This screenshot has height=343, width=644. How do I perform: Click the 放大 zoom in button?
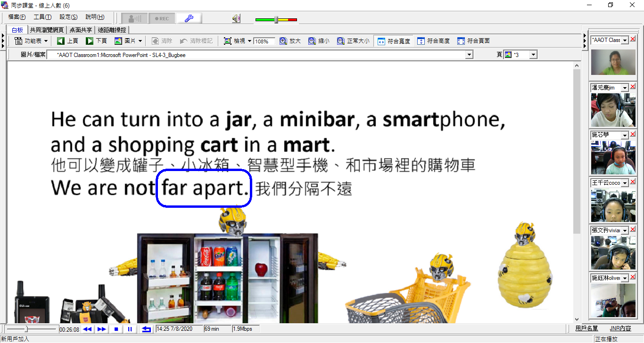click(290, 41)
